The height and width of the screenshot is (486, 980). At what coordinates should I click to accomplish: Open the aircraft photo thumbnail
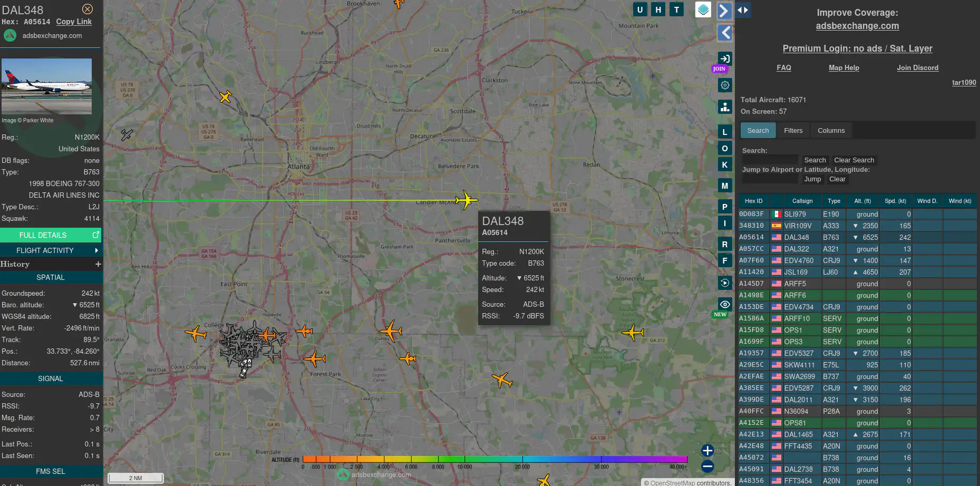[46, 86]
